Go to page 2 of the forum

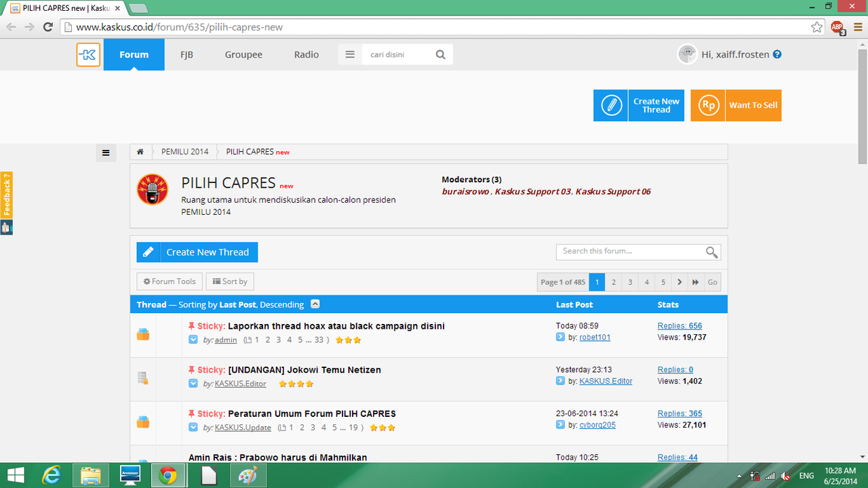point(614,282)
